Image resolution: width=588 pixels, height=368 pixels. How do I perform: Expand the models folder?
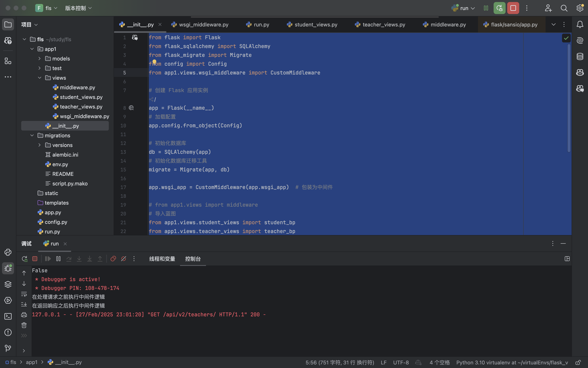pyautogui.click(x=39, y=58)
